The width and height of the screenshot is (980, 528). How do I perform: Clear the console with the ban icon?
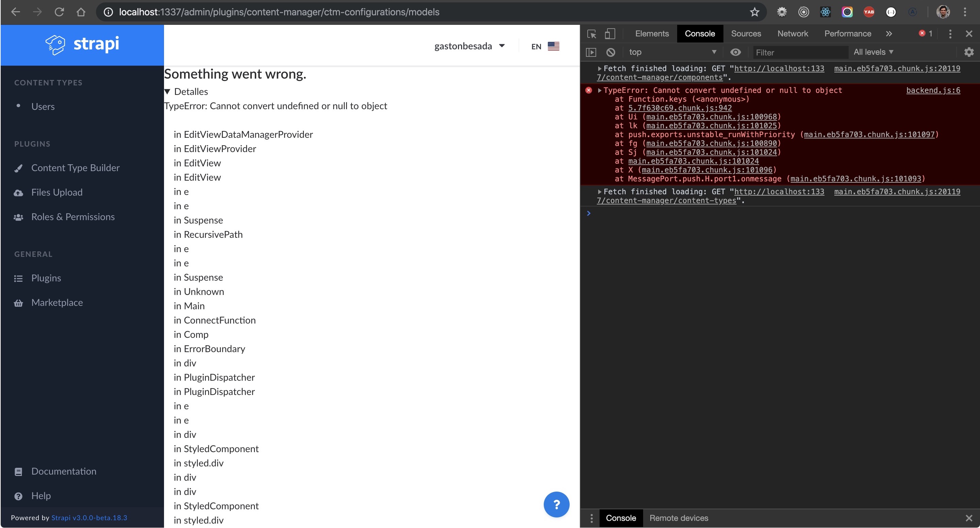coord(610,52)
